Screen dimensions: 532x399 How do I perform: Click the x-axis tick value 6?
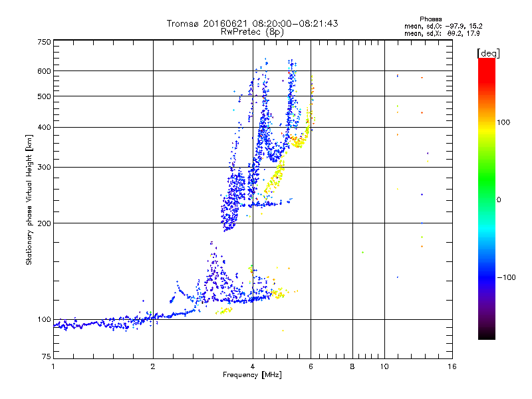coord(311,366)
